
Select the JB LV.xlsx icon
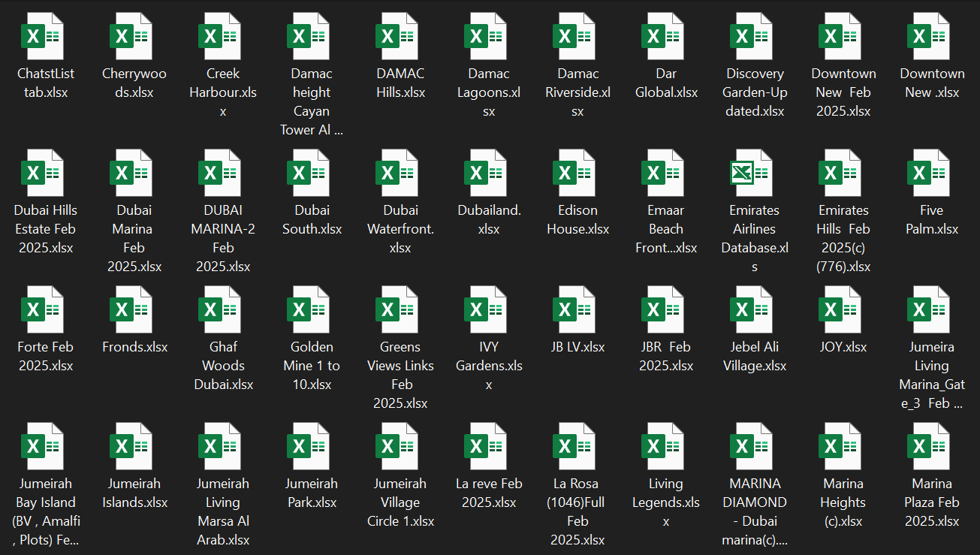coord(577,309)
